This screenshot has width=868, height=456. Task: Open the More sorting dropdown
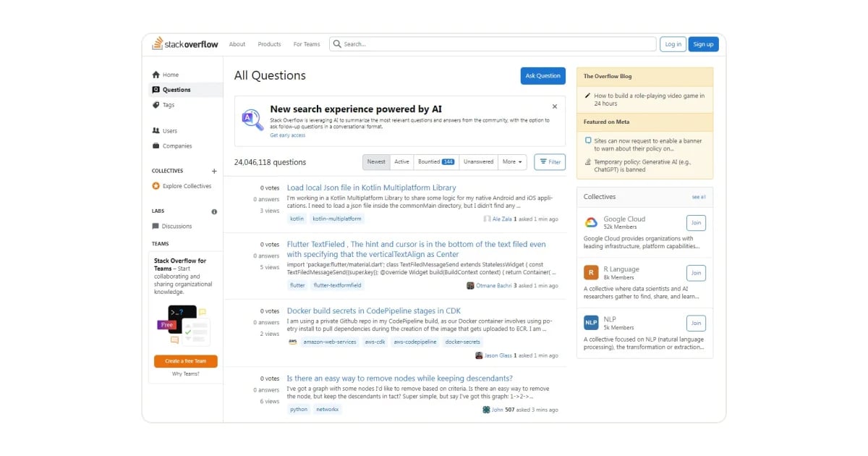(512, 161)
